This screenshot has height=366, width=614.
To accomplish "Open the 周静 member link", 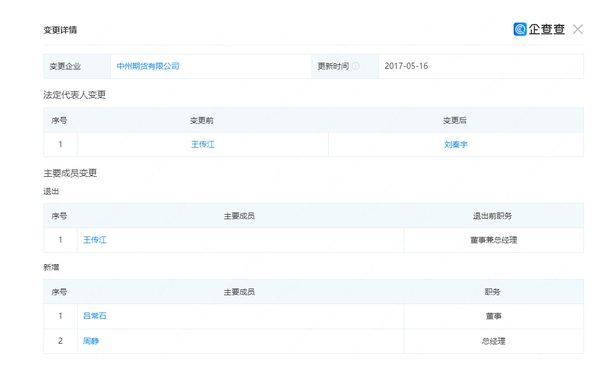I will (91, 341).
